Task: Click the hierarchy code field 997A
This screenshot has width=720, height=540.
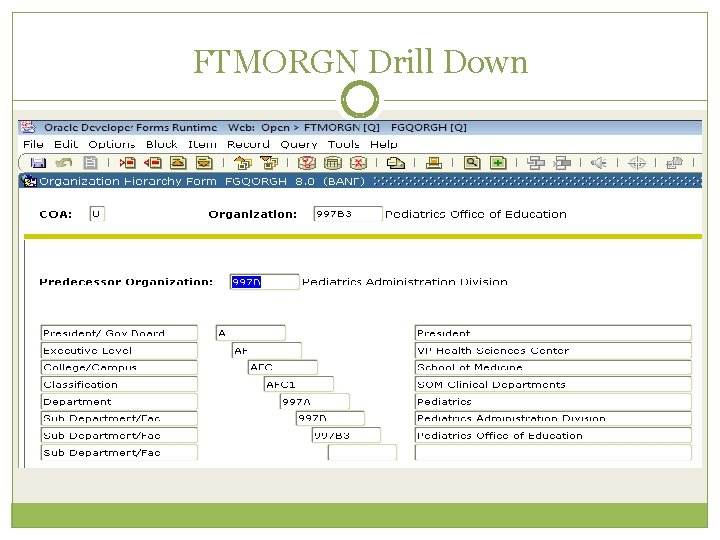Action: (315, 401)
